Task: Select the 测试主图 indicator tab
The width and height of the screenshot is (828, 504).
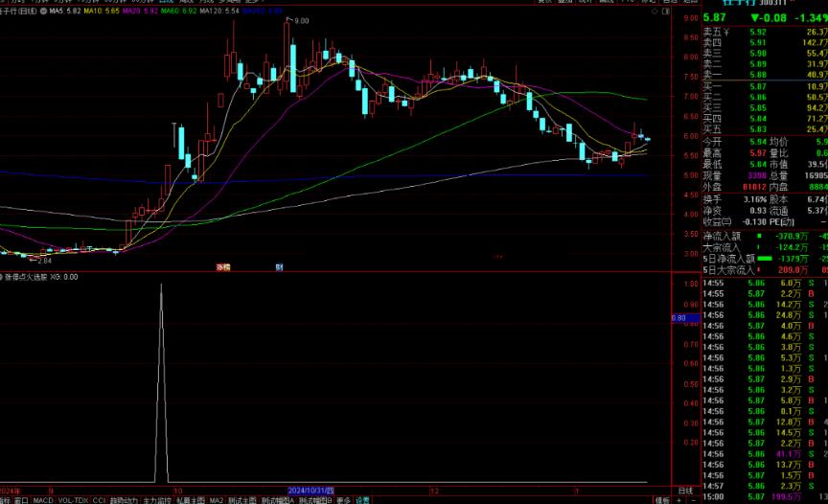Action: tap(242, 500)
